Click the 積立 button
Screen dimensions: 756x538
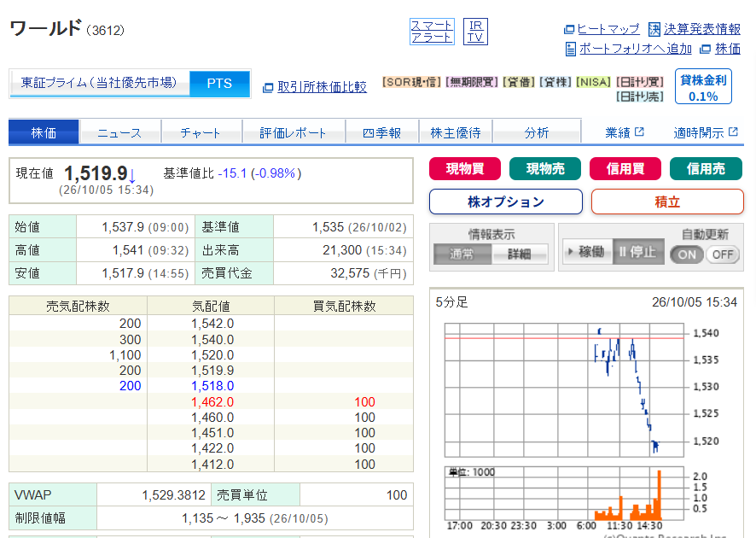point(667,202)
